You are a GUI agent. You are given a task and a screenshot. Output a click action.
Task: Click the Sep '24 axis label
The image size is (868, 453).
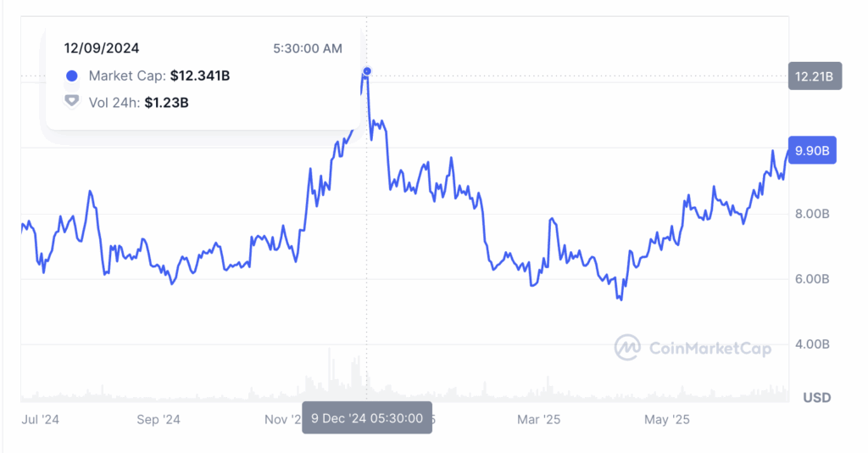159,419
